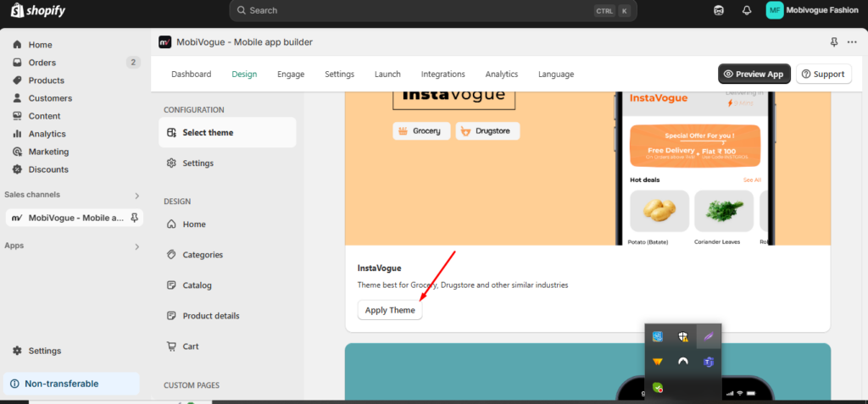Viewport: 868px width, 404px height.
Task: Select the Design tab
Action: [244, 75]
